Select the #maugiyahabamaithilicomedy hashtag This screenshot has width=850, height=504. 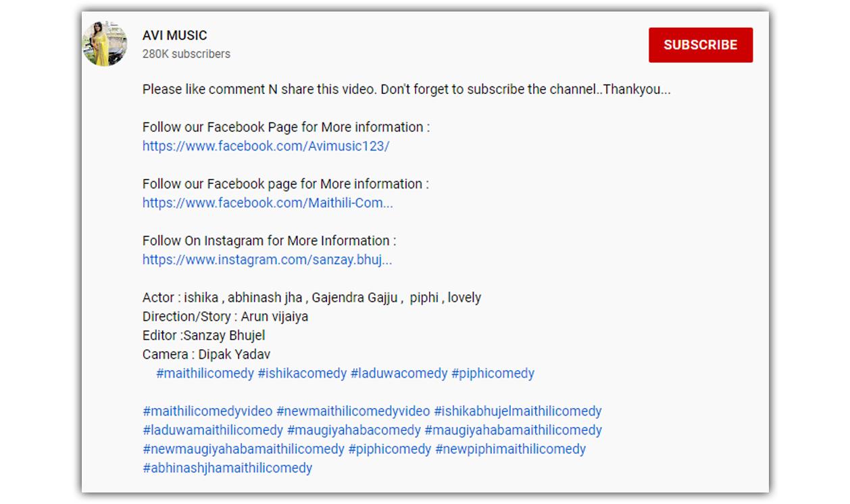513,430
